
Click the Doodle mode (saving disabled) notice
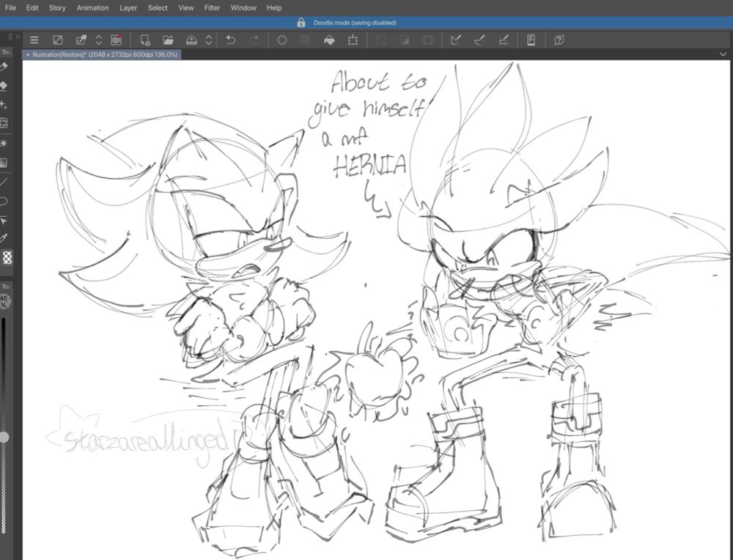[355, 23]
